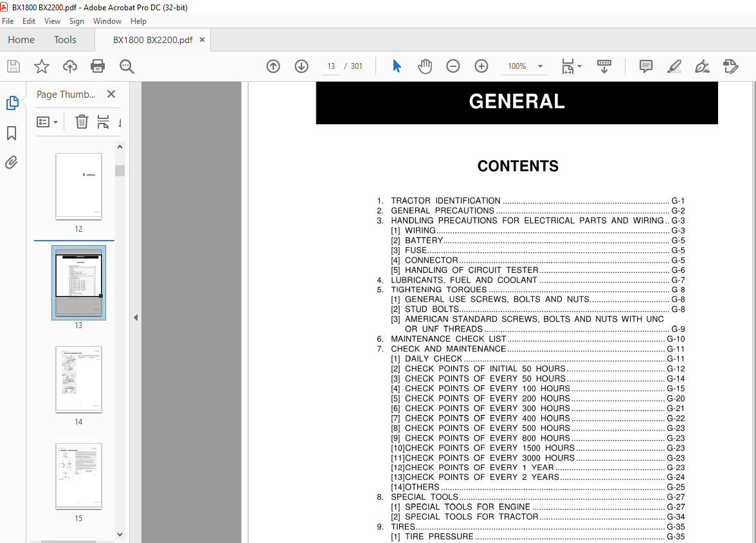This screenshot has width=756, height=543.
Task: Open the Bookmarks panel
Action: point(12,133)
